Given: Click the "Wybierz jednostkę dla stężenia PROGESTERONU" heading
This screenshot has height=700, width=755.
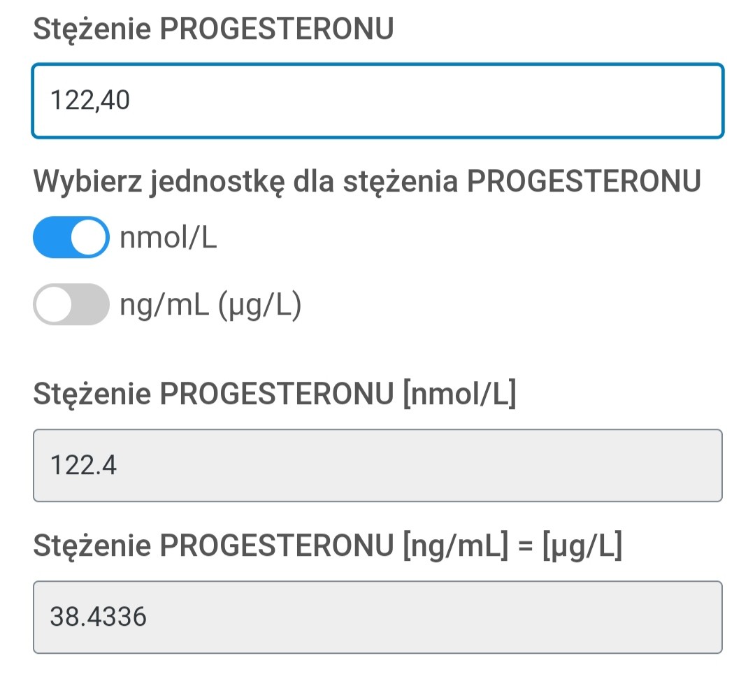Looking at the screenshot, I should [367, 182].
